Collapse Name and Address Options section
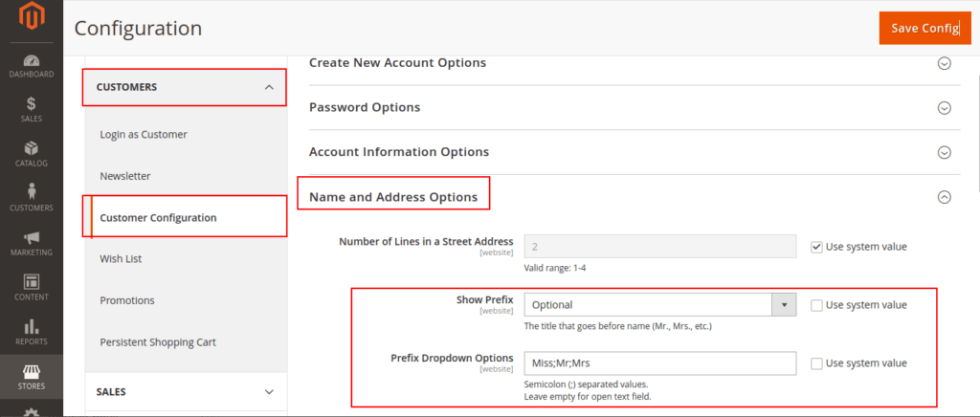The height and width of the screenshot is (417, 980). [944, 197]
